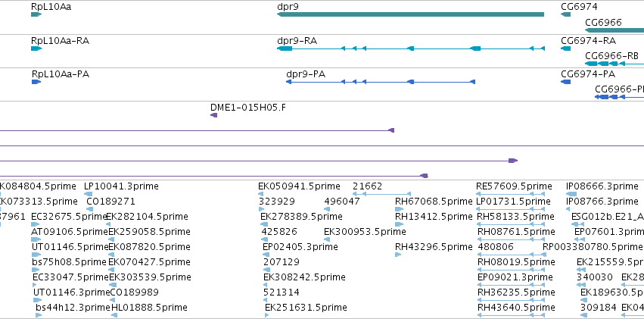Click the dpr9 gene name label
This screenshot has height=319, width=644.
287,7
